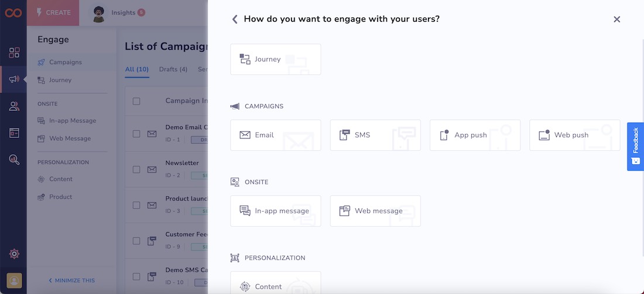Click the analytics magnifier icon in sidebar
644x294 pixels.
14,160
